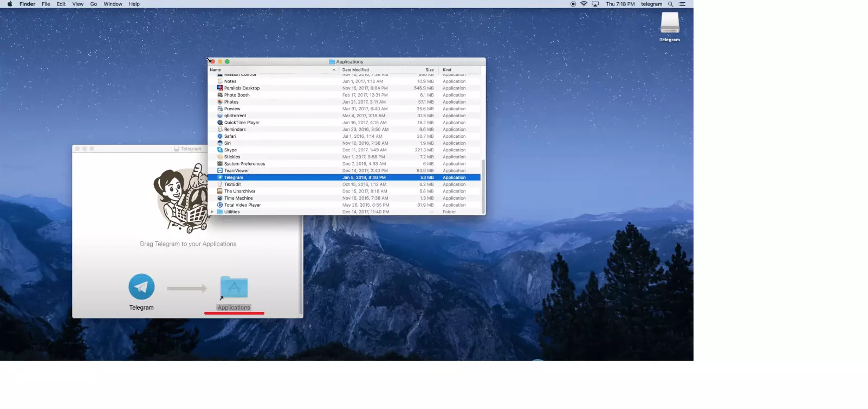Image resolution: width=868 pixels, height=409 pixels.
Task: Click the Notes app icon in Applications
Action: click(220, 81)
